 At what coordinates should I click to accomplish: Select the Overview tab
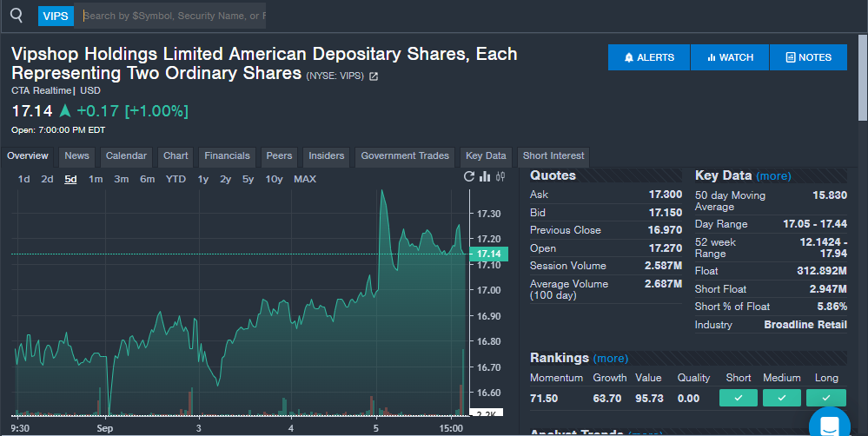pyautogui.click(x=27, y=156)
